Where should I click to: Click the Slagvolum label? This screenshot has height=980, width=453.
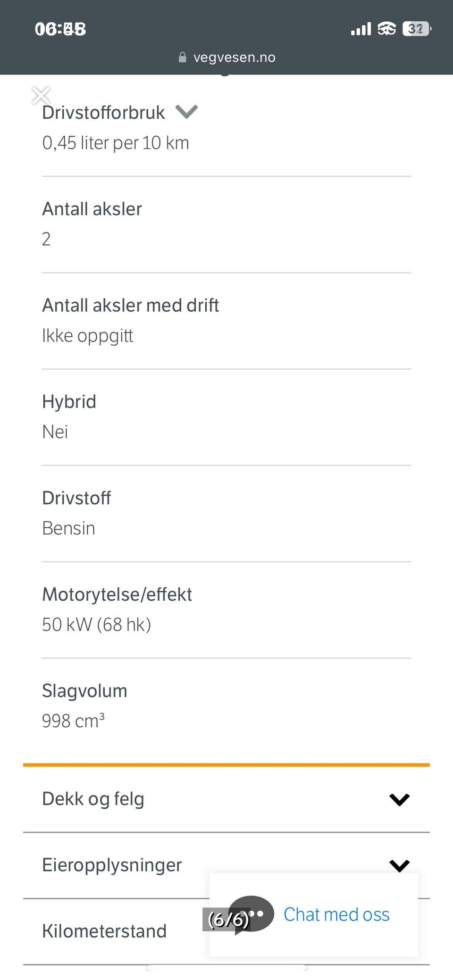pos(84,691)
